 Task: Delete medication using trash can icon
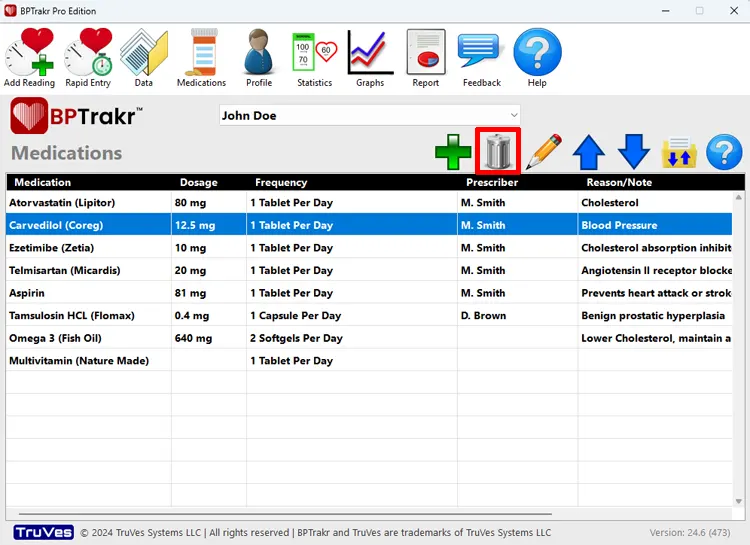[x=498, y=153]
